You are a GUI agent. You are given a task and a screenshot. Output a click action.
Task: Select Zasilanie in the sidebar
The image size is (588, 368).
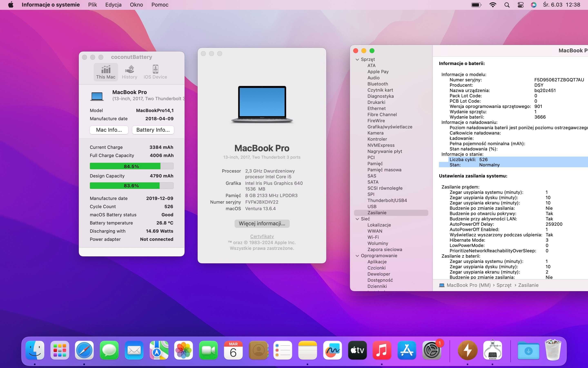[391, 213]
